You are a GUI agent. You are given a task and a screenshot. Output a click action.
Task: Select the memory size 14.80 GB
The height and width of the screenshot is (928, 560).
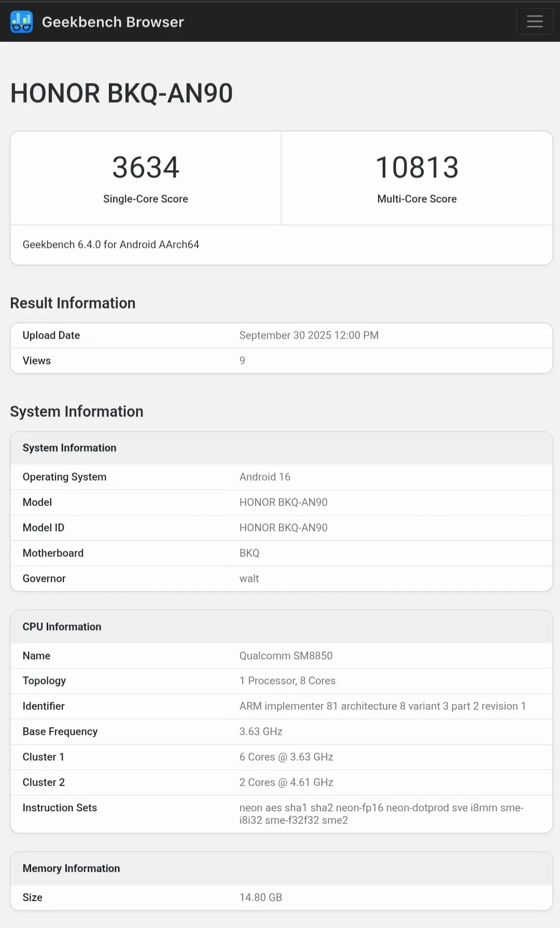coord(260,897)
